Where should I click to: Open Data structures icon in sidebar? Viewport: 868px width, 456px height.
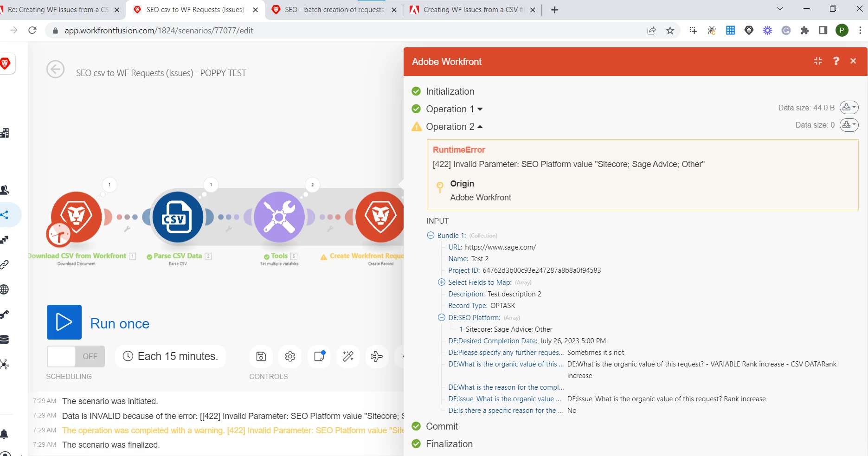5,364
